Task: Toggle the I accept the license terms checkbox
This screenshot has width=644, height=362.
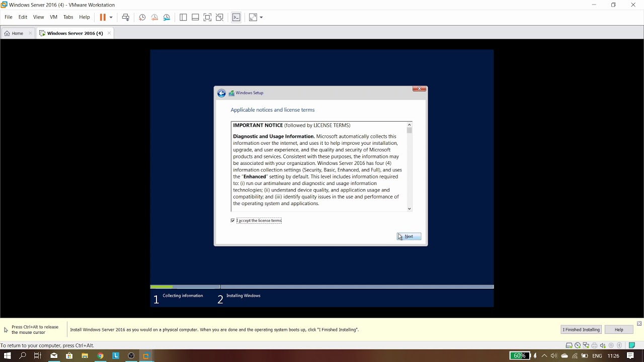Action: coord(233,221)
